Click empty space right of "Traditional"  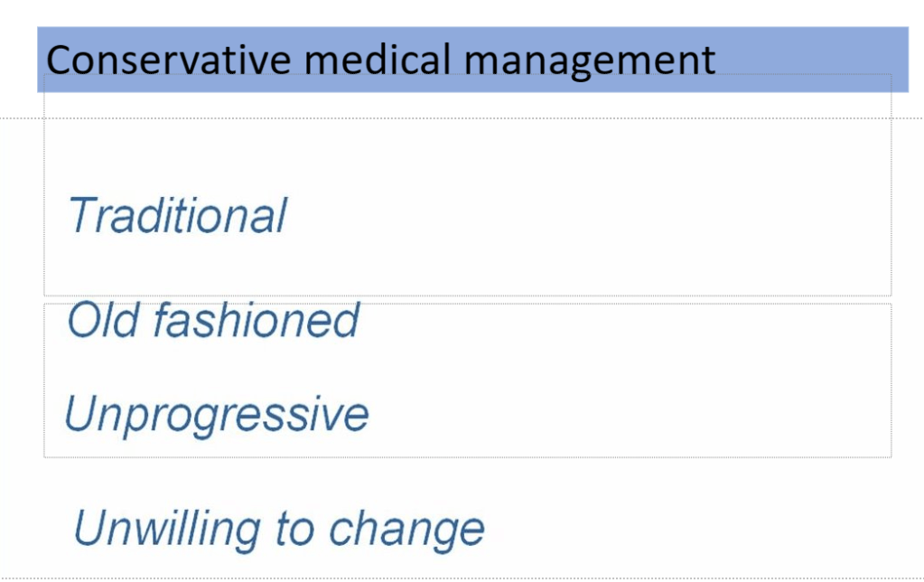(587, 217)
